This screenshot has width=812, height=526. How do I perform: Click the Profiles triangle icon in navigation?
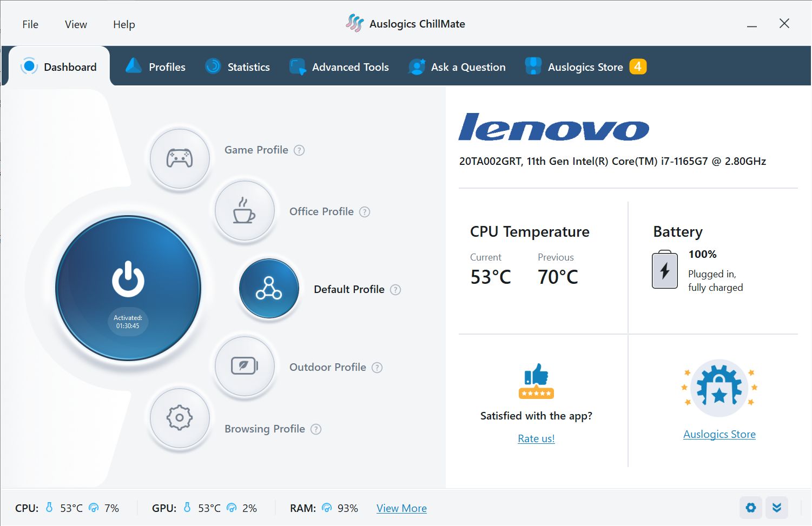[133, 66]
